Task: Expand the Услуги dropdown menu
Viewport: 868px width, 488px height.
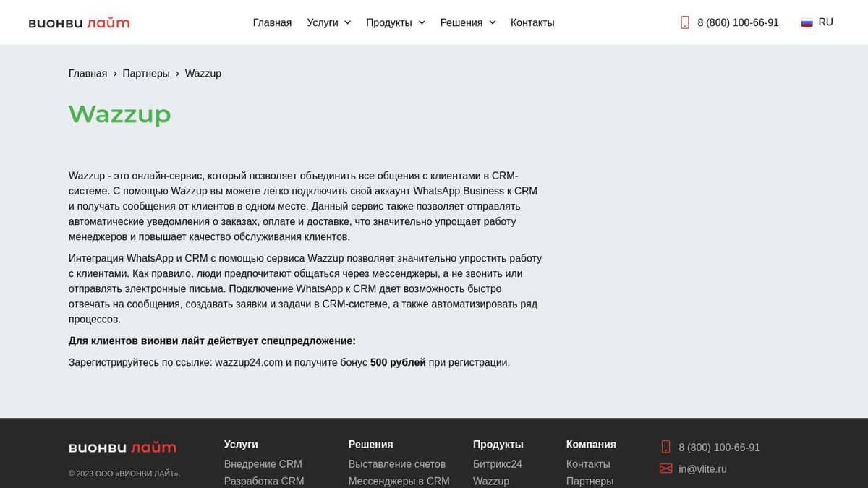Action: pos(328,22)
